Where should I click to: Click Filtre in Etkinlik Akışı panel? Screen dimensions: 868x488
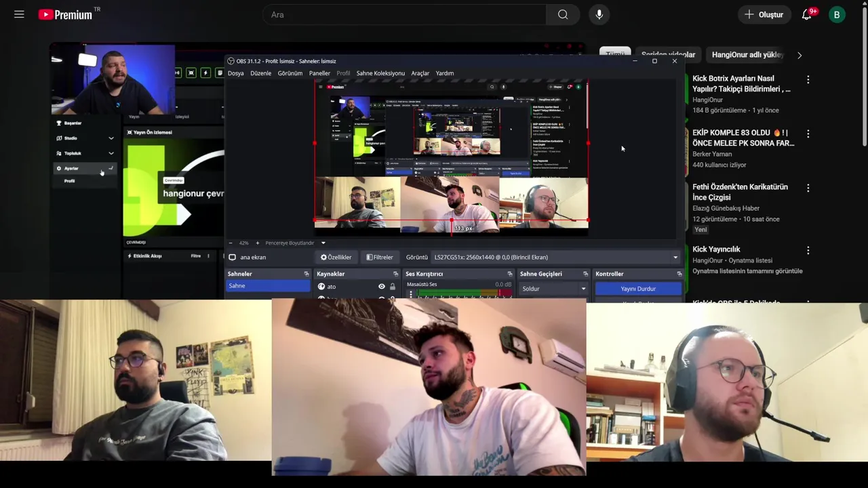point(195,256)
